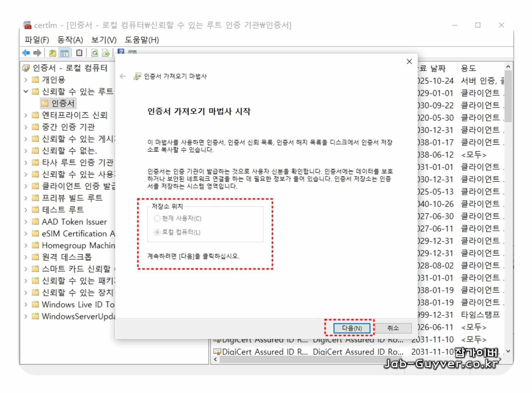Close the certificate import wizard dialog
This screenshot has width=532, height=393.
click(x=409, y=62)
